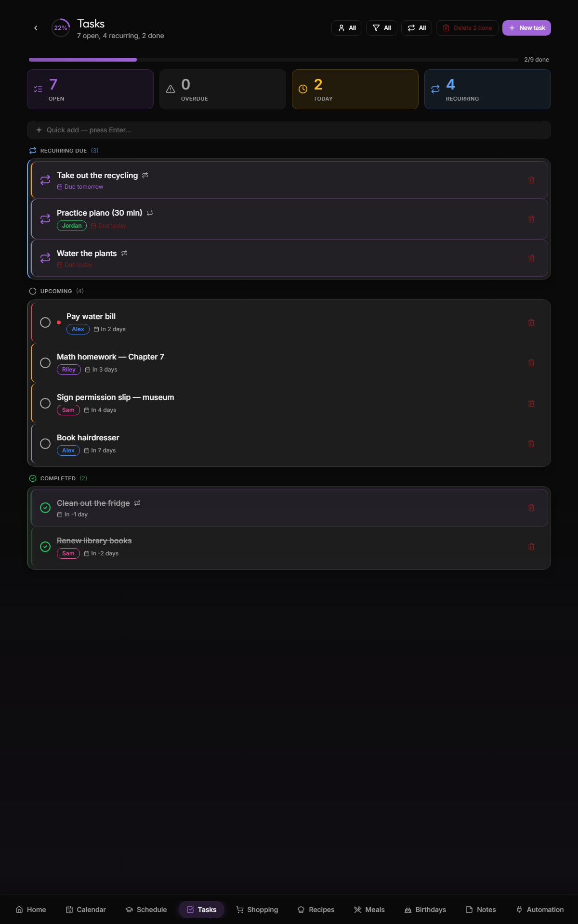Click the New task button
Viewport: 578px width, 924px height.
[526, 28]
